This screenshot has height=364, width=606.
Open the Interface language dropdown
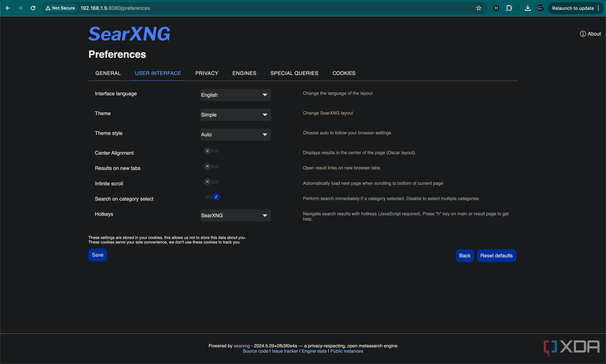[235, 95]
